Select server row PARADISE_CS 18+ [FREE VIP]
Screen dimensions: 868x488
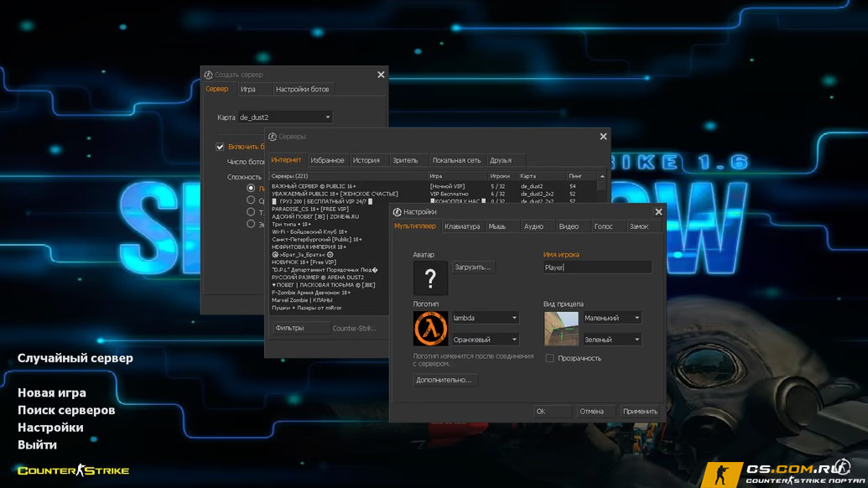330,209
